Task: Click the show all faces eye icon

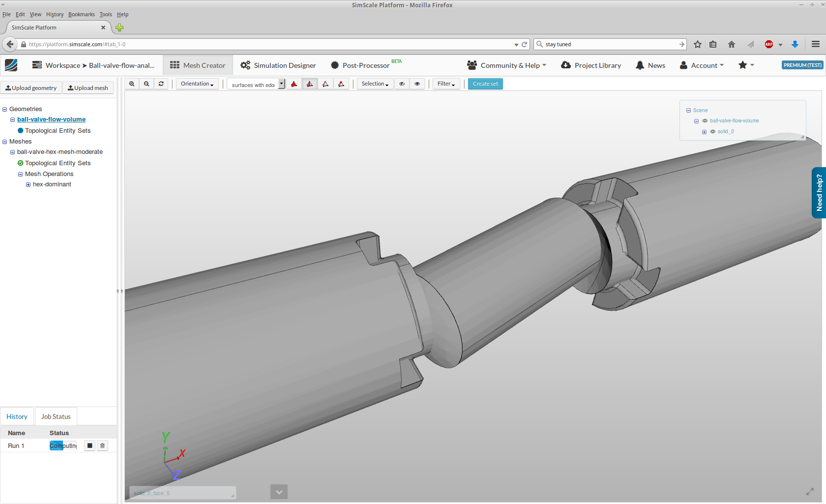Action: coord(417,84)
